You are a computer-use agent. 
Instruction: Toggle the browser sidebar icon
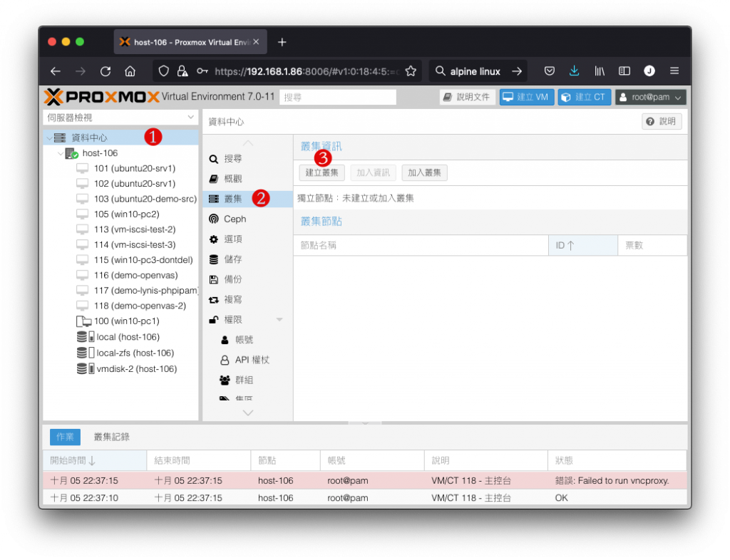point(624,71)
